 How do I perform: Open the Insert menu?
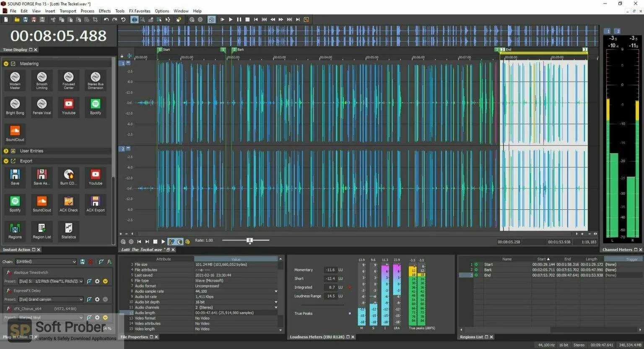50,11
